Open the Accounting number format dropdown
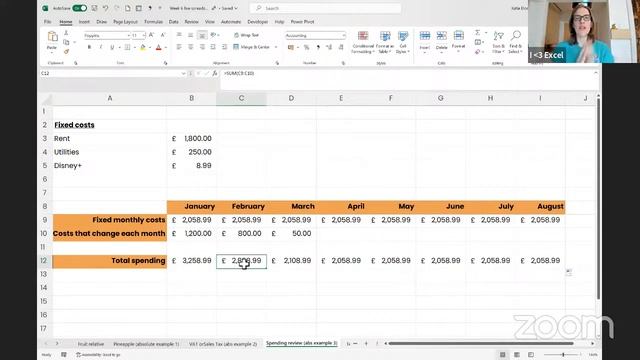 [344, 36]
